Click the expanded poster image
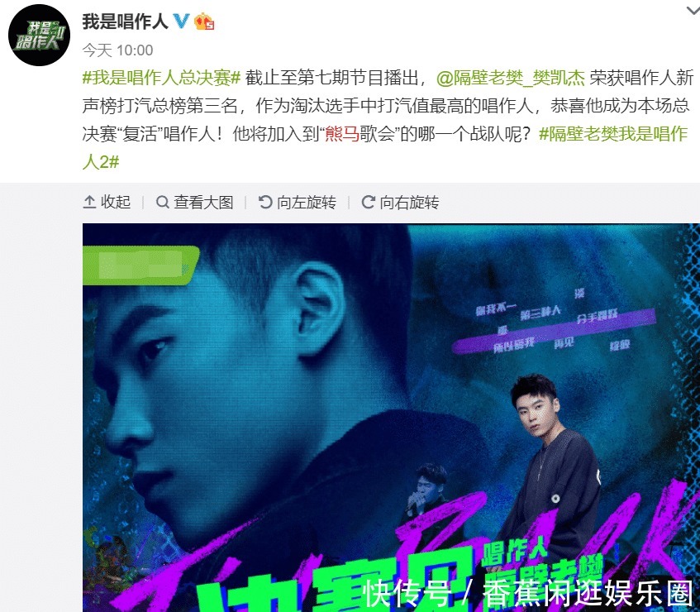Image resolution: width=700 pixels, height=612 pixels. (x=391, y=418)
